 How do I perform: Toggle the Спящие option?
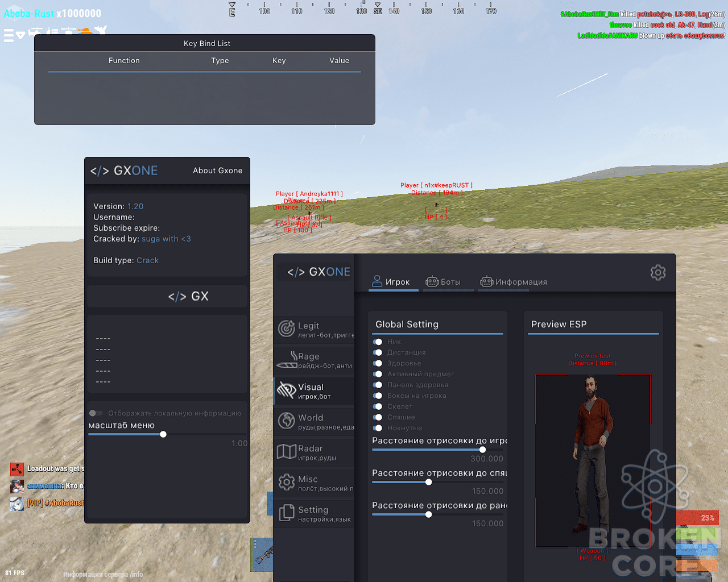[x=378, y=417]
